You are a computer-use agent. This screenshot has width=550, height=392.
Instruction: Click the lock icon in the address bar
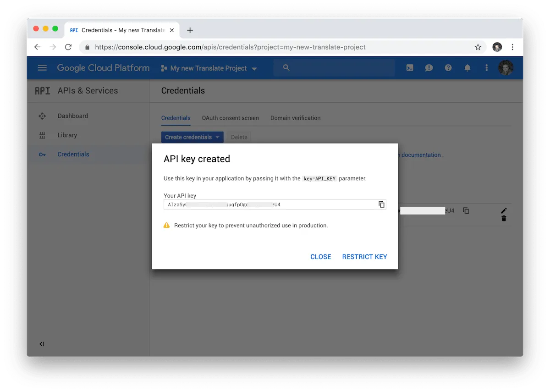click(x=87, y=47)
